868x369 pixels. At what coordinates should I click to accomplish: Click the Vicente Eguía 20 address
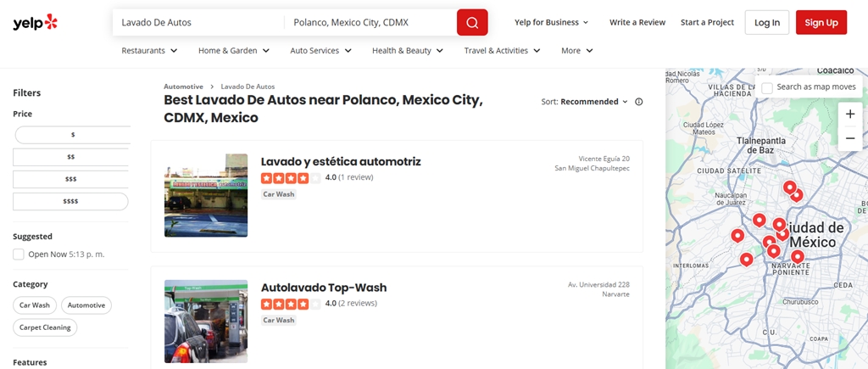click(604, 159)
